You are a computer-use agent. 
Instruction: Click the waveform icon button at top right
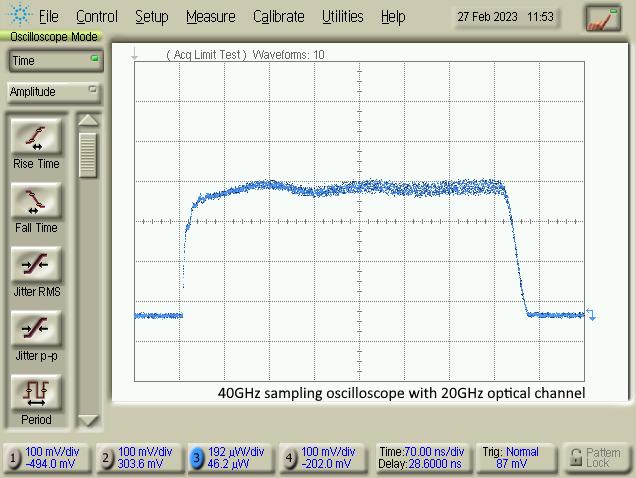point(603,18)
